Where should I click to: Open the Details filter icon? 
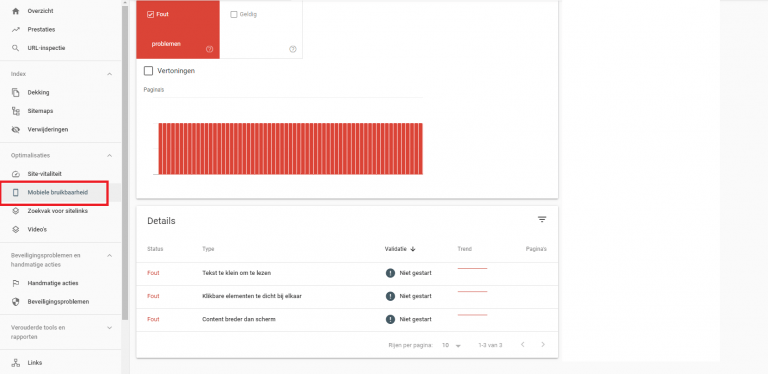(x=542, y=219)
